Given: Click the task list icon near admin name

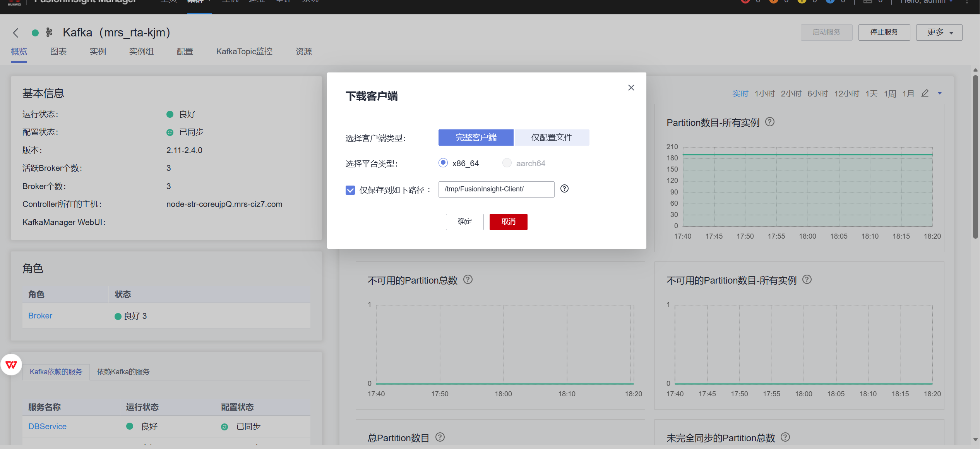Looking at the screenshot, I should tap(867, 2).
